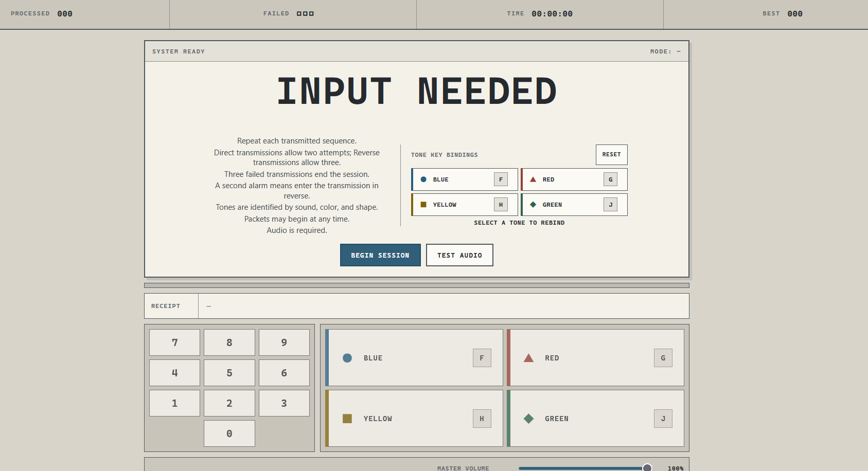Click the Receipt display field
Screen dimensions: 868x471
(417, 306)
